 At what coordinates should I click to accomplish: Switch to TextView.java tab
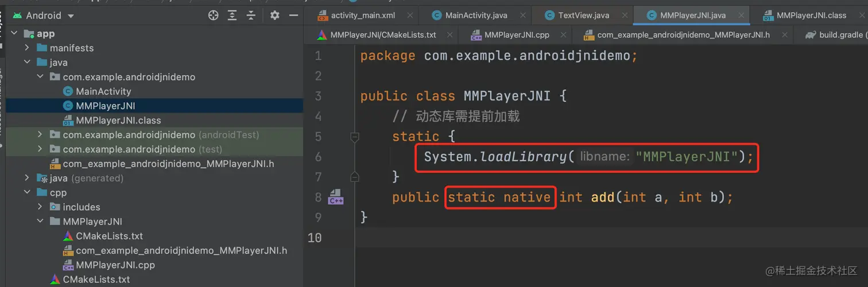click(584, 15)
